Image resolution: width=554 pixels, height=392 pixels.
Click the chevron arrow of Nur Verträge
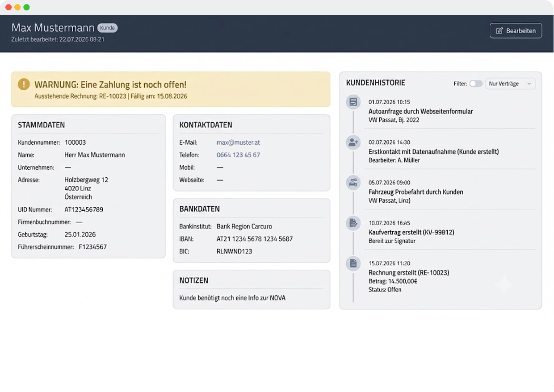click(x=529, y=83)
